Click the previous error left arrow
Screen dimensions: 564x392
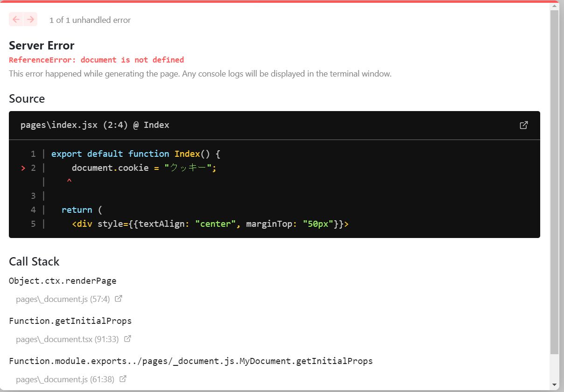[16, 19]
